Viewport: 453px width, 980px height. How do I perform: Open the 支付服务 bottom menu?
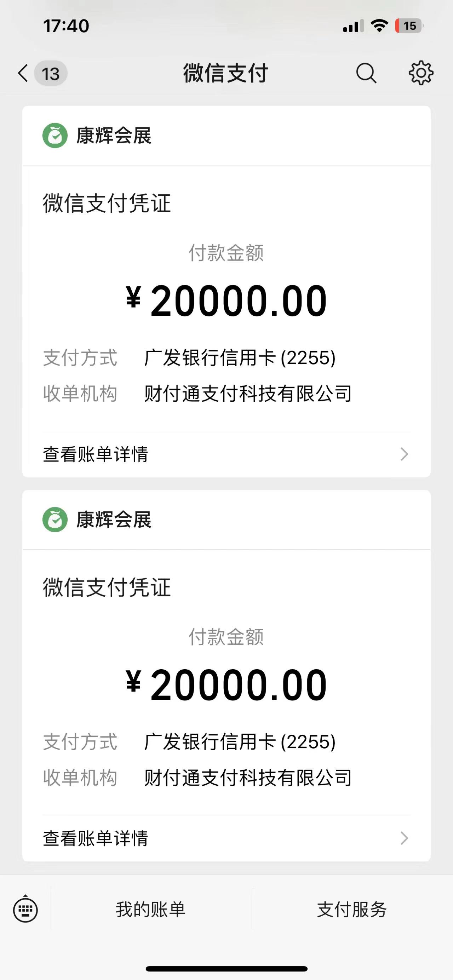pyautogui.click(x=352, y=910)
